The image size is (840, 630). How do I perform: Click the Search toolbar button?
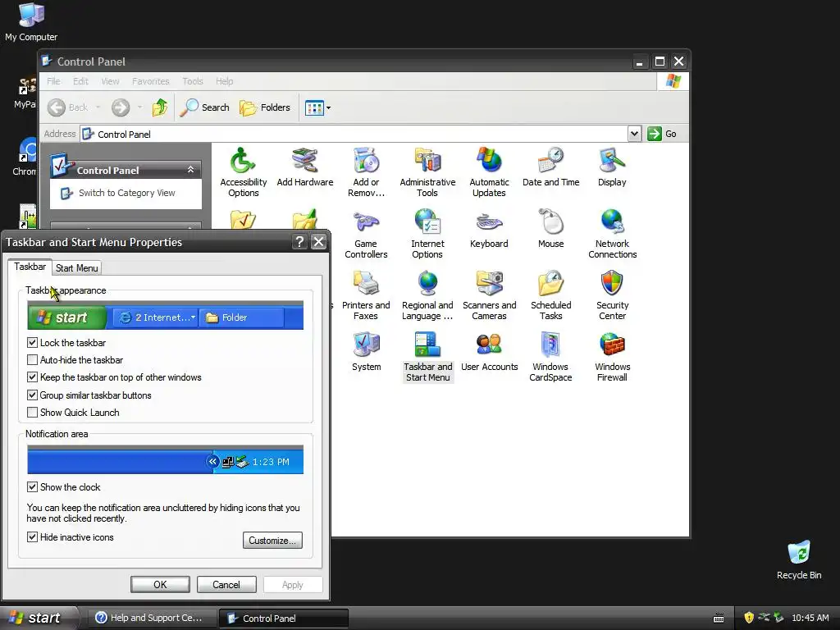(204, 107)
